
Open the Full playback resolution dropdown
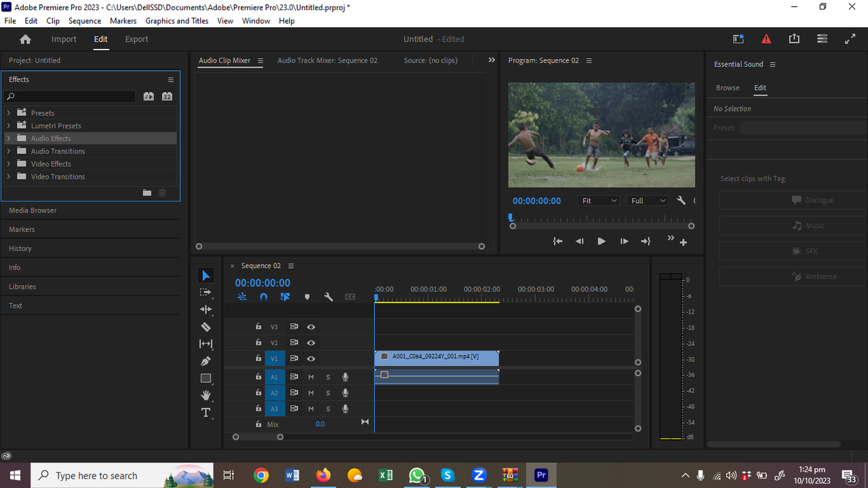648,201
